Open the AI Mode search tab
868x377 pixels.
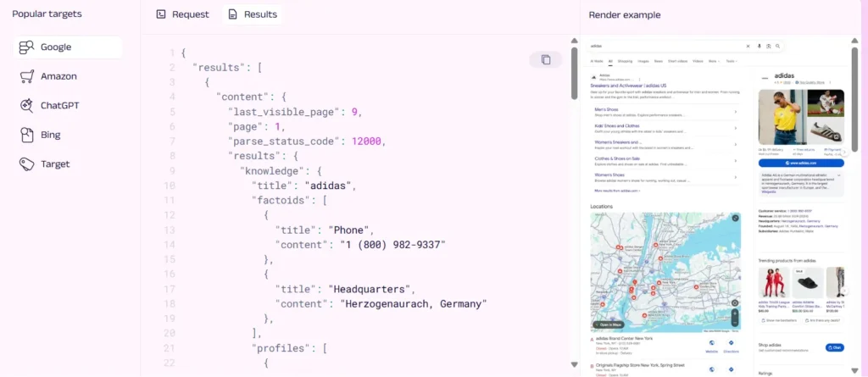597,61
